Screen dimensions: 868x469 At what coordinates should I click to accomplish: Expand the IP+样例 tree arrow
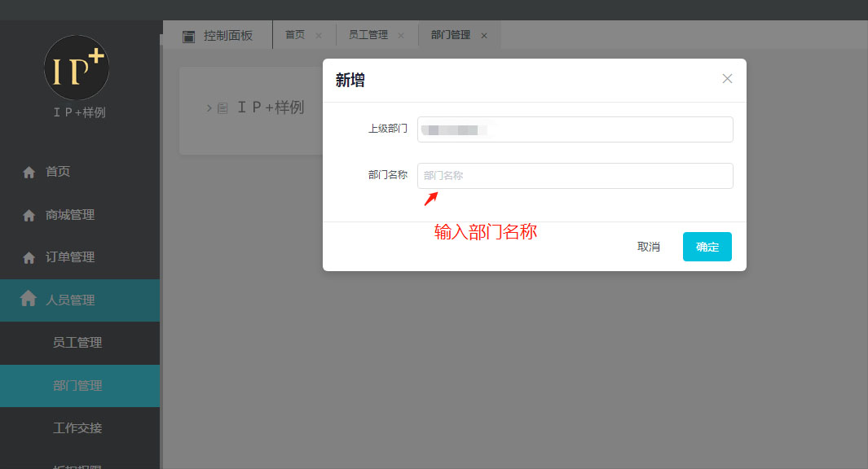coord(209,107)
